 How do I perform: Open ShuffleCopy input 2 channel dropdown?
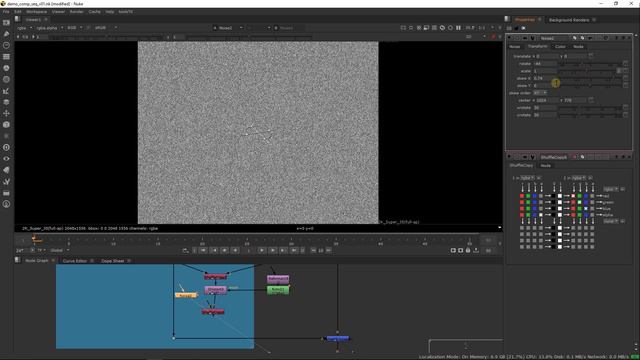pyautogui.click(x=579, y=178)
